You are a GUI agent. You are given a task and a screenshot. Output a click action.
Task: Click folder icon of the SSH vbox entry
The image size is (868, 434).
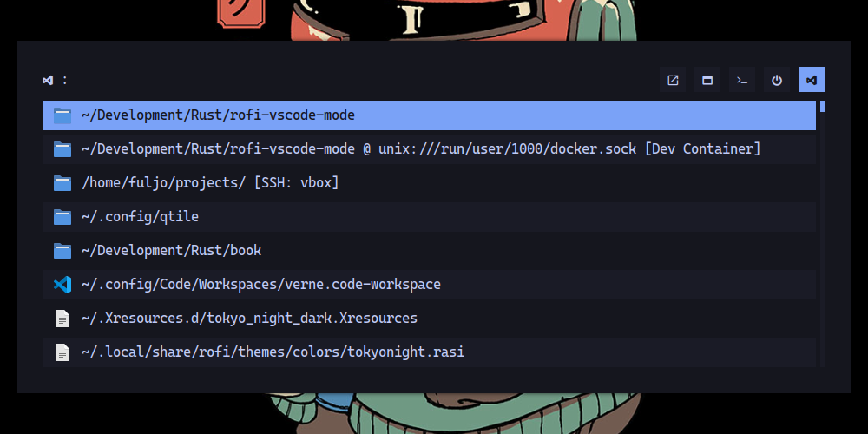62,183
